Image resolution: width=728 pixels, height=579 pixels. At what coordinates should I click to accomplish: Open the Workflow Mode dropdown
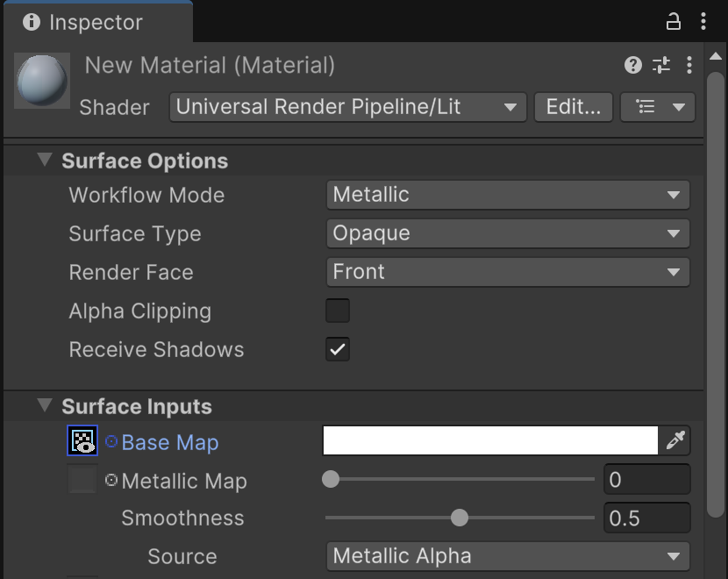(x=507, y=195)
